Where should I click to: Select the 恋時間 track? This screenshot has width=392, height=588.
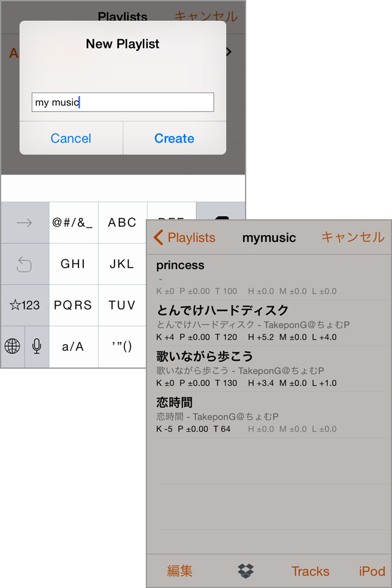click(268, 415)
